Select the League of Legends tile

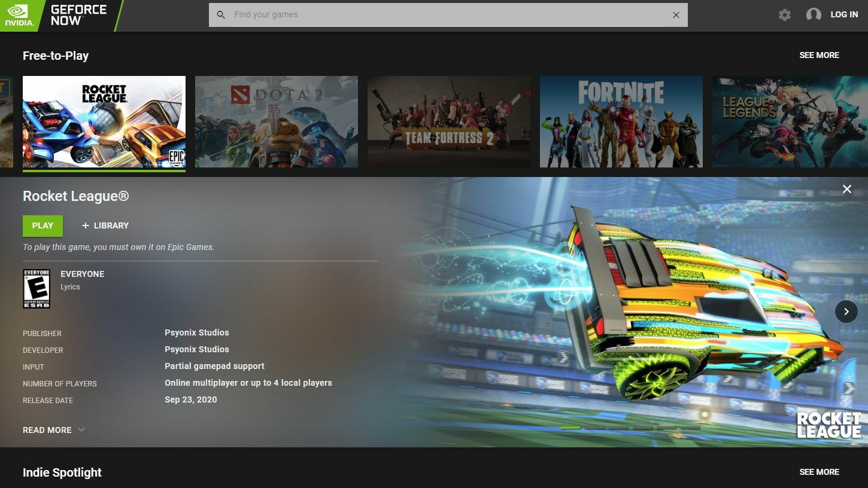(790, 121)
